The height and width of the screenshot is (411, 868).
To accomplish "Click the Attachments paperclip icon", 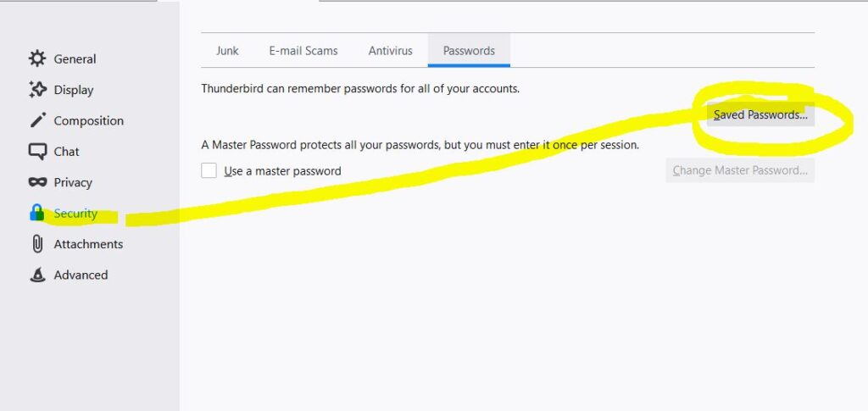I will point(37,244).
